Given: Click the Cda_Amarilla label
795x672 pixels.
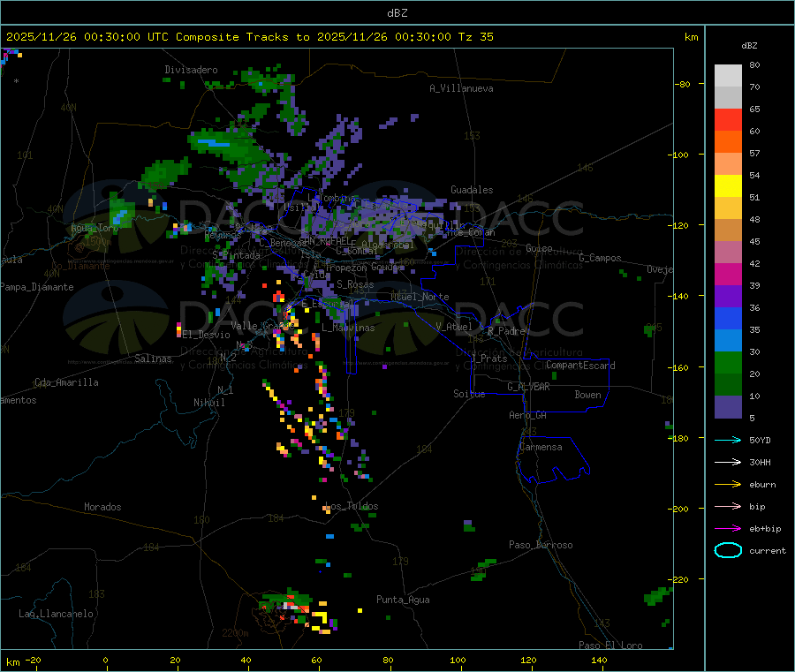Looking at the screenshot, I should pyautogui.click(x=66, y=382).
